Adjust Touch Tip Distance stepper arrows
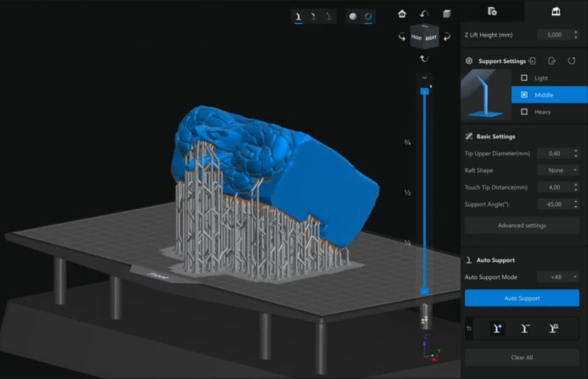Viewport: 588px width, 379px height. 576,188
